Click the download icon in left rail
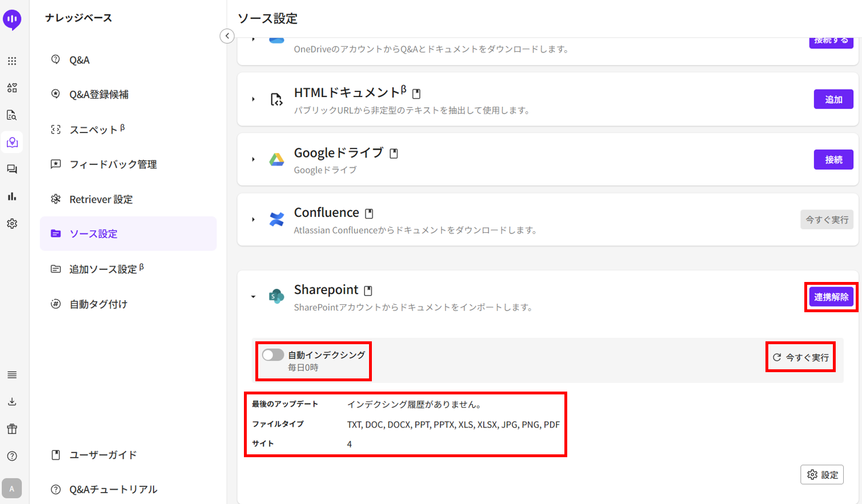This screenshot has width=862, height=504. 12,402
